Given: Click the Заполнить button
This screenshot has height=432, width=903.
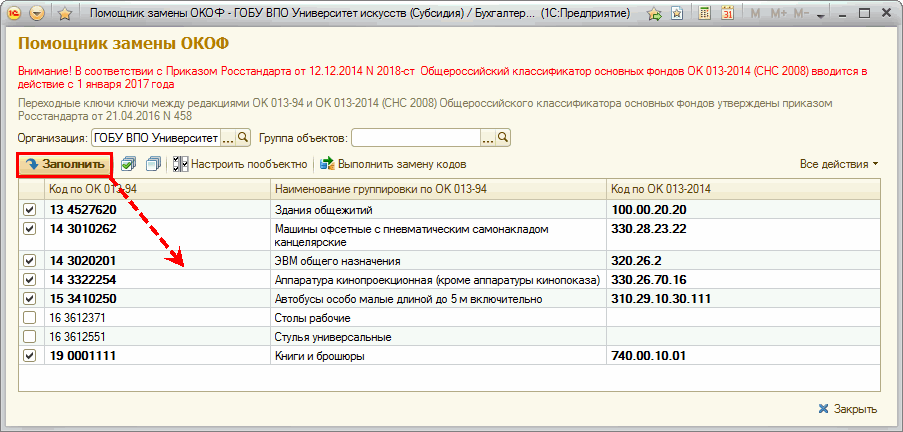Looking at the screenshot, I should pos(65,164).
